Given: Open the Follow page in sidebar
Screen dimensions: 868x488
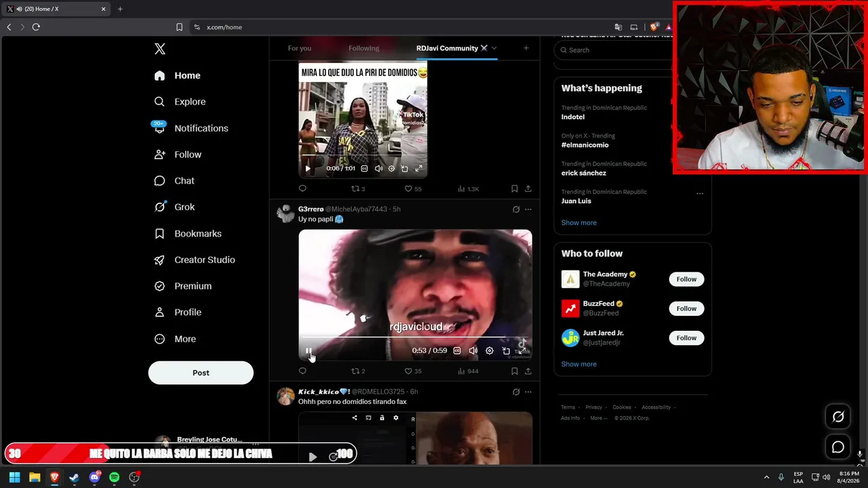Looking at the screenshot, I should pos(178,155).
